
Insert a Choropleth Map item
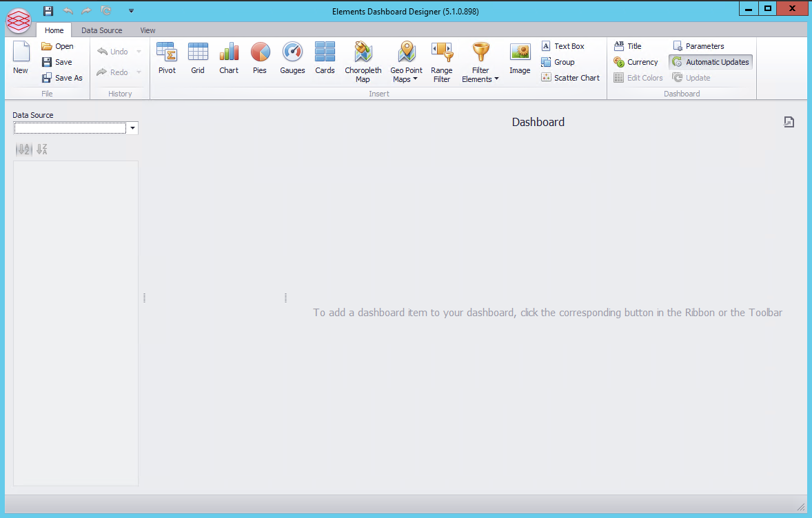(x=363, y=61)
